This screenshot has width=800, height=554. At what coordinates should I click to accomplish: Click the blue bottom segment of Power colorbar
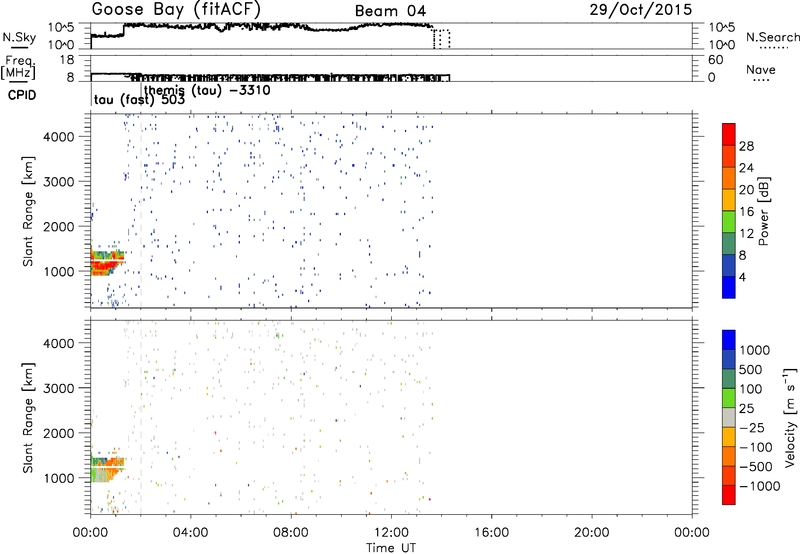(729, 287)
